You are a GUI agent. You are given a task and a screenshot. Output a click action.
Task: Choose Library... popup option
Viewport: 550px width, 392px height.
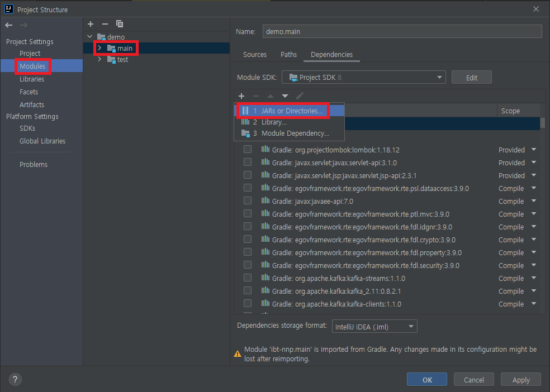tap(290, 122)
